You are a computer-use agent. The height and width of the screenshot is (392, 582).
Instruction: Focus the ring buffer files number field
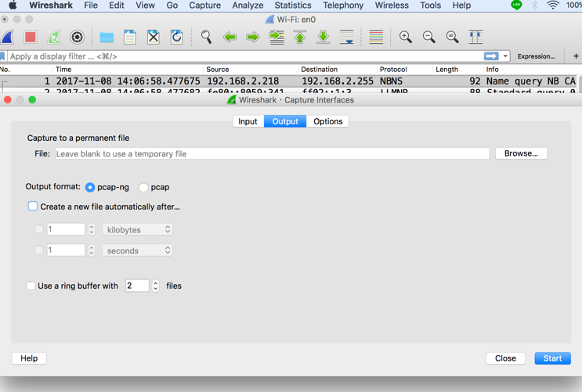(x=137, y=286)
